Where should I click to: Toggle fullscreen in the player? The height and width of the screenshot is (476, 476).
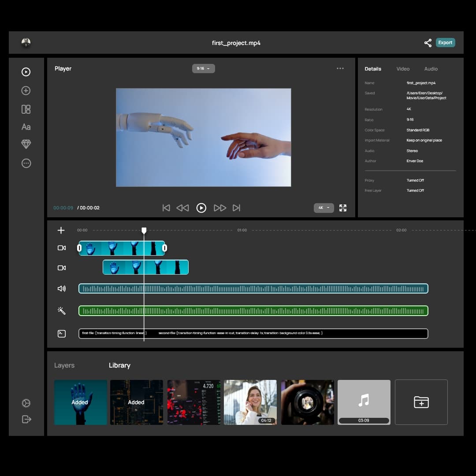[343, 208]
